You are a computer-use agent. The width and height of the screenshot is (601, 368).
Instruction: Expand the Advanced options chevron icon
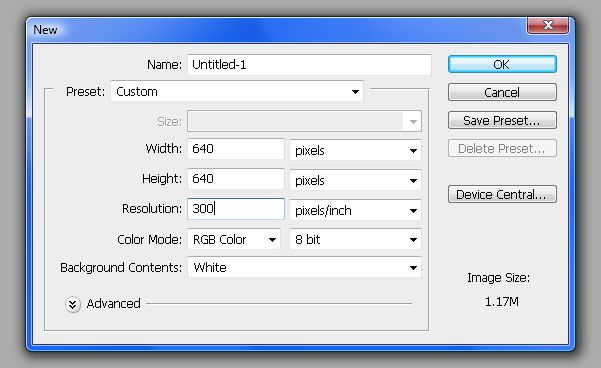pos(72,304)
